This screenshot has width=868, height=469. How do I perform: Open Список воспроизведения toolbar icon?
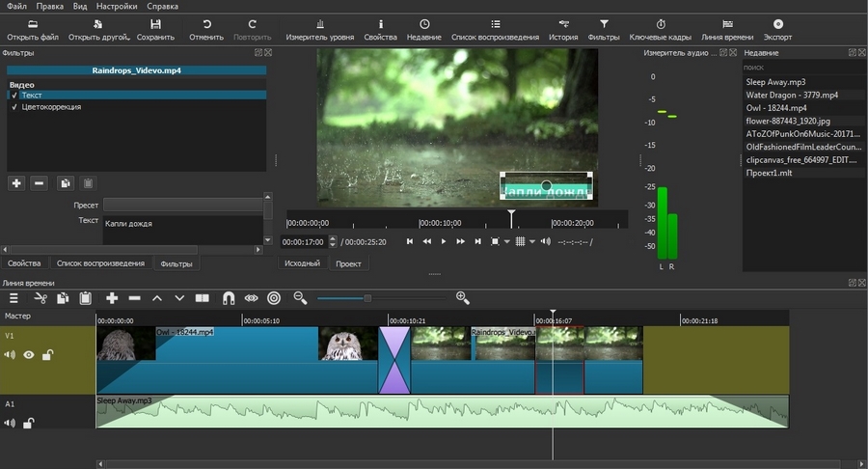[495, 30]
